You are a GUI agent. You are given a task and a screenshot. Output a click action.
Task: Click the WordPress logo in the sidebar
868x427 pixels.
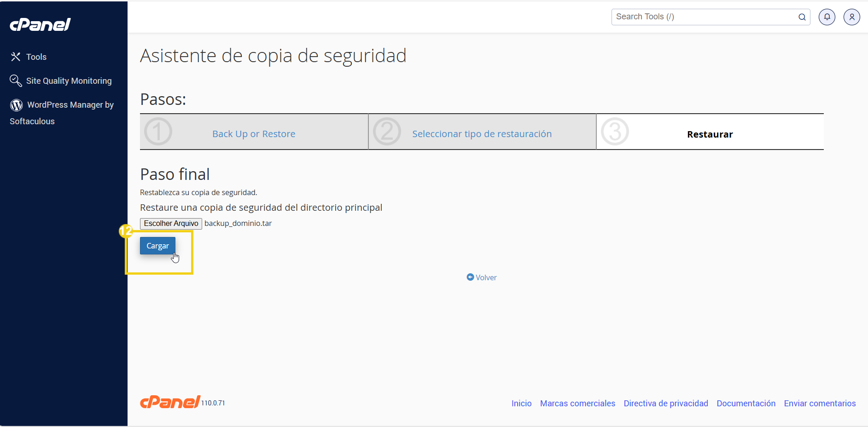pyautogui.click(x=16, y=104)
